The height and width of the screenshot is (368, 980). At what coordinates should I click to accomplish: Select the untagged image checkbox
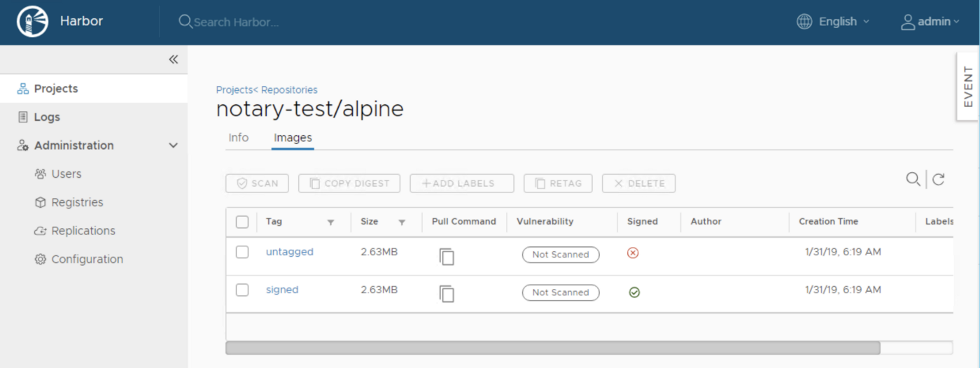242,252
